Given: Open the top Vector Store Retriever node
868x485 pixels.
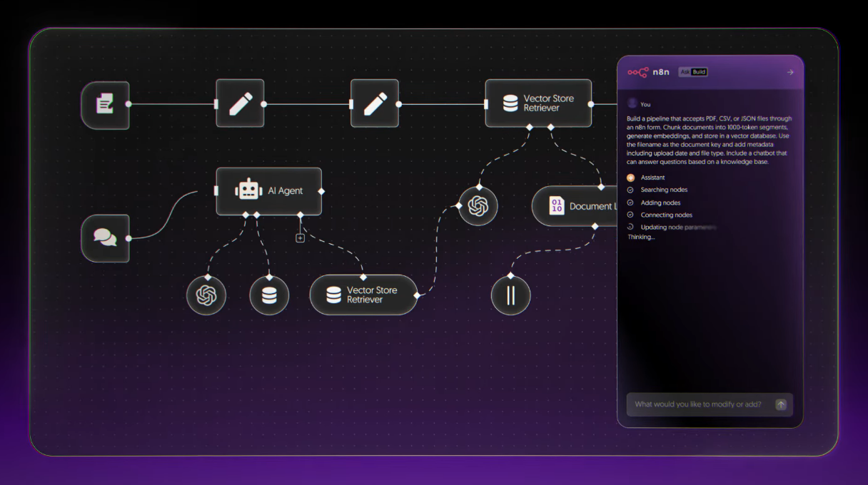Looking at the screenshot, I should point(538,103).
